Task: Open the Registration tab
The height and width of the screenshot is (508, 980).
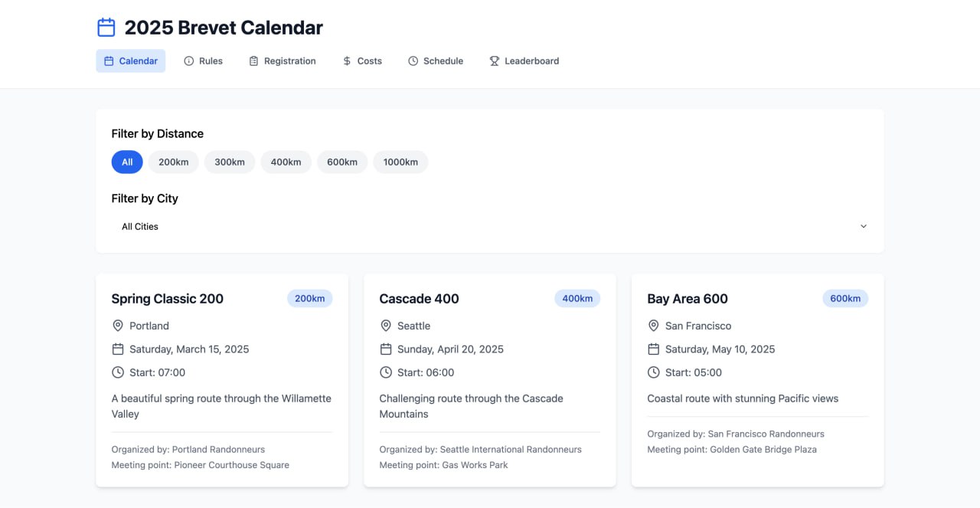Action: click(283, 61)
